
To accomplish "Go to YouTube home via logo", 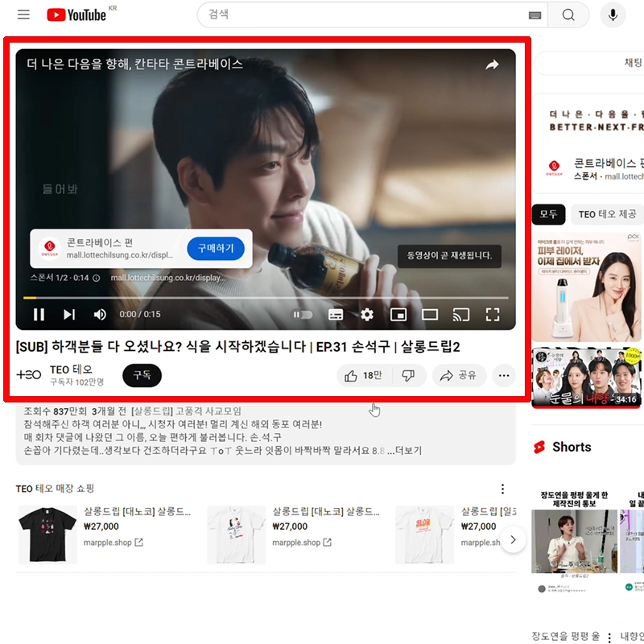I will click(x=76, y=14).
